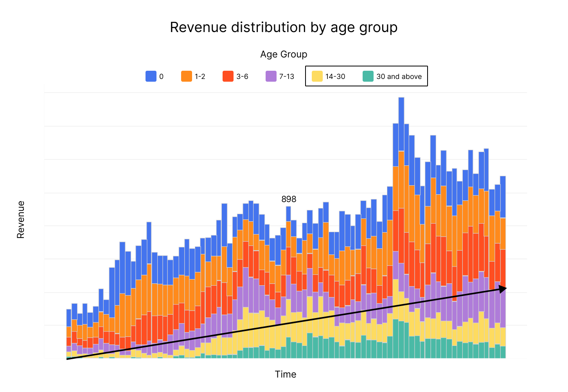Toggle the "1-2" series legend label
Screen dimensions: 568x392
[200, 77]
